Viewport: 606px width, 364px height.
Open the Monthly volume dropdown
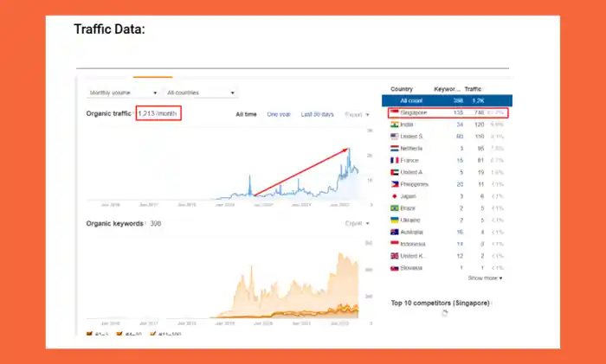pos(123,93)
